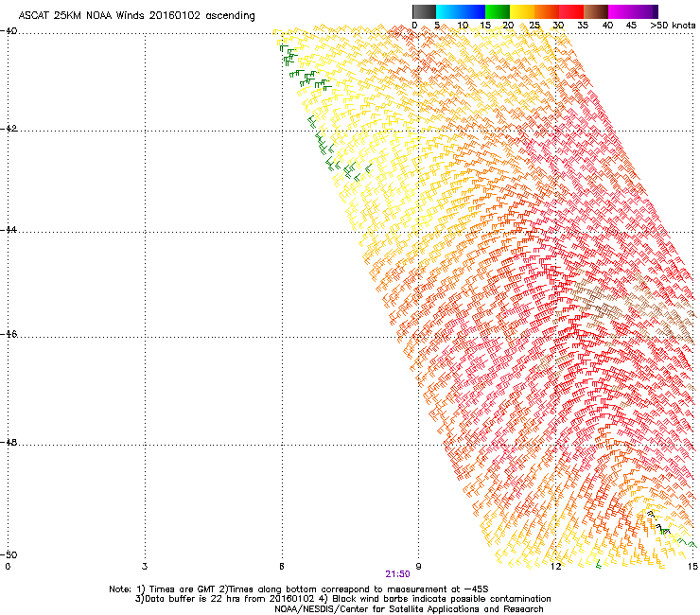The image size is (700, 615).
Task: Click the longitude label '9' on bottom axis
Action: (418, 567)
